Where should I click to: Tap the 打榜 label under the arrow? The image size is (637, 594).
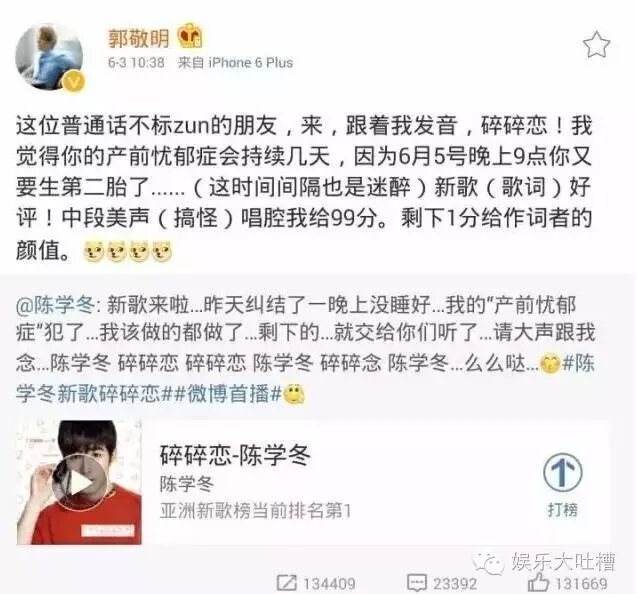tap(563, 509)
